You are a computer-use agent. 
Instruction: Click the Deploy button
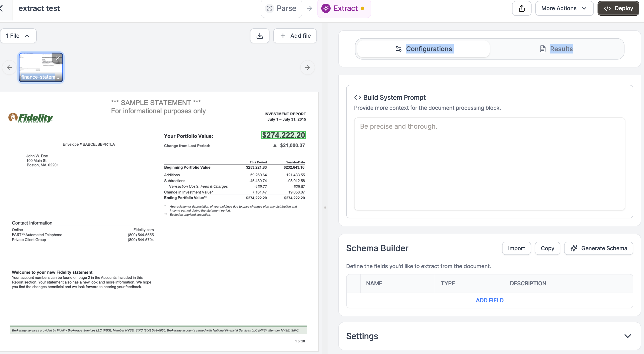pos(618,8)
